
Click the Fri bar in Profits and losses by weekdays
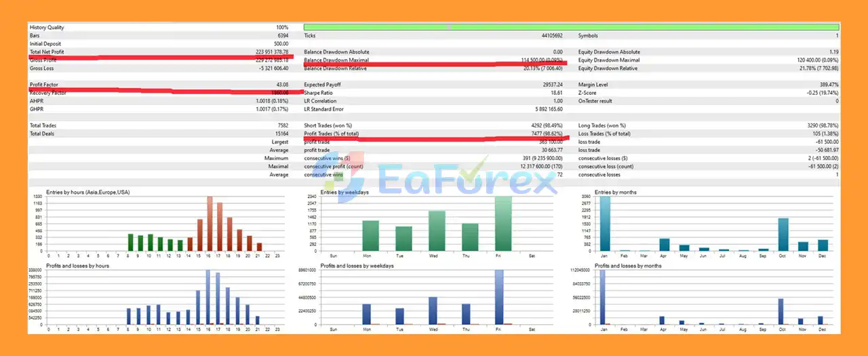click(499, 297)
